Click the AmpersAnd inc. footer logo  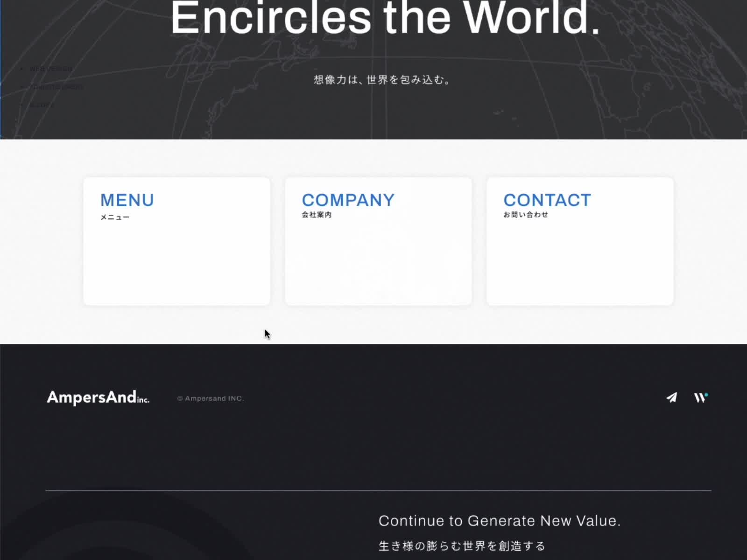tap(98, 397)
